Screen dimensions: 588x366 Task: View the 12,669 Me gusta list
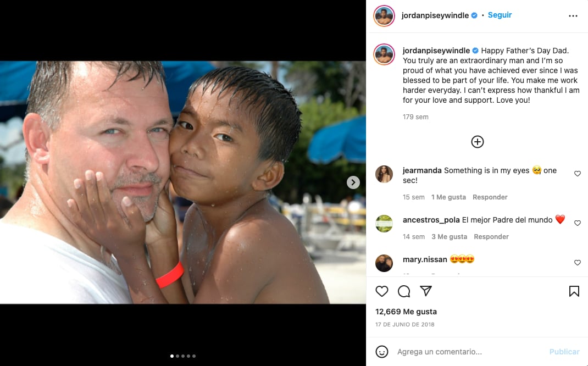[406, 312]
